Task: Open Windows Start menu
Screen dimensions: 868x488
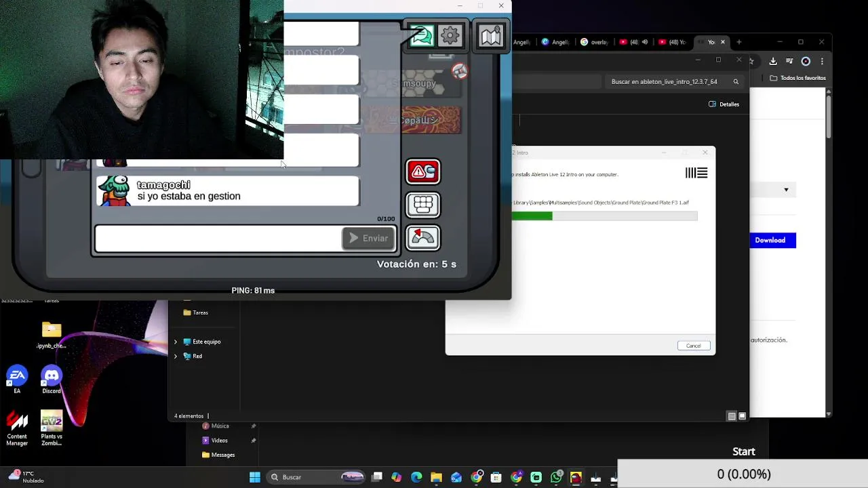Action: (255, 477)
